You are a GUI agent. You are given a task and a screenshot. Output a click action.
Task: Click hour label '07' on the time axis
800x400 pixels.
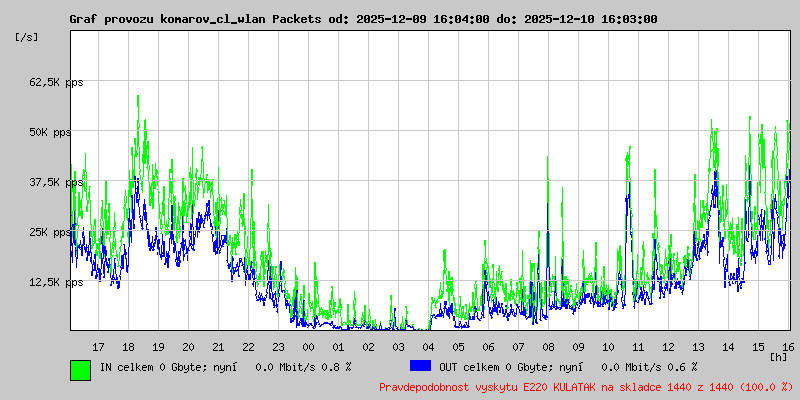(518, 347)
